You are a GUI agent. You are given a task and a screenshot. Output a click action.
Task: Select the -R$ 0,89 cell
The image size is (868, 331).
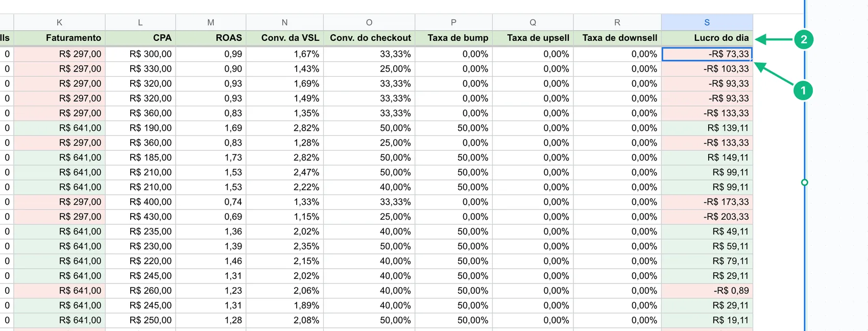click(707, 291)
